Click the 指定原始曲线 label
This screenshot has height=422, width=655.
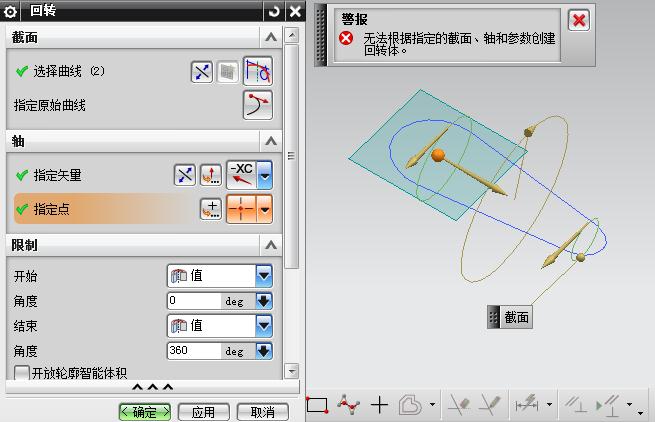50,105
